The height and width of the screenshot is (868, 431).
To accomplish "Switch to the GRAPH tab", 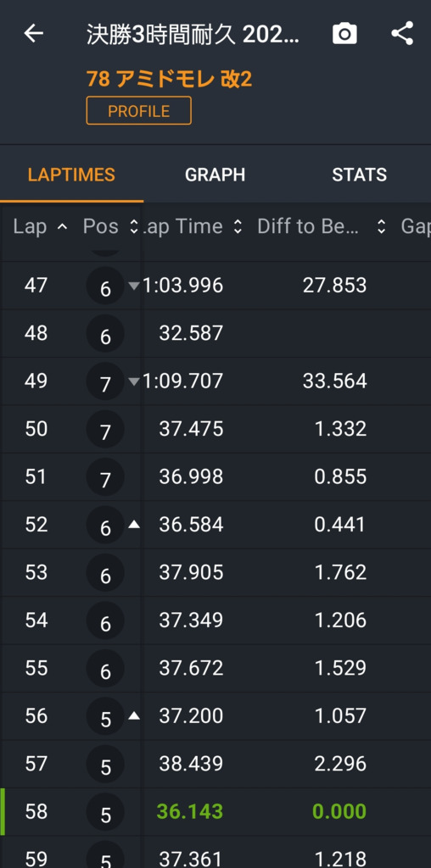I will (215, 175).
